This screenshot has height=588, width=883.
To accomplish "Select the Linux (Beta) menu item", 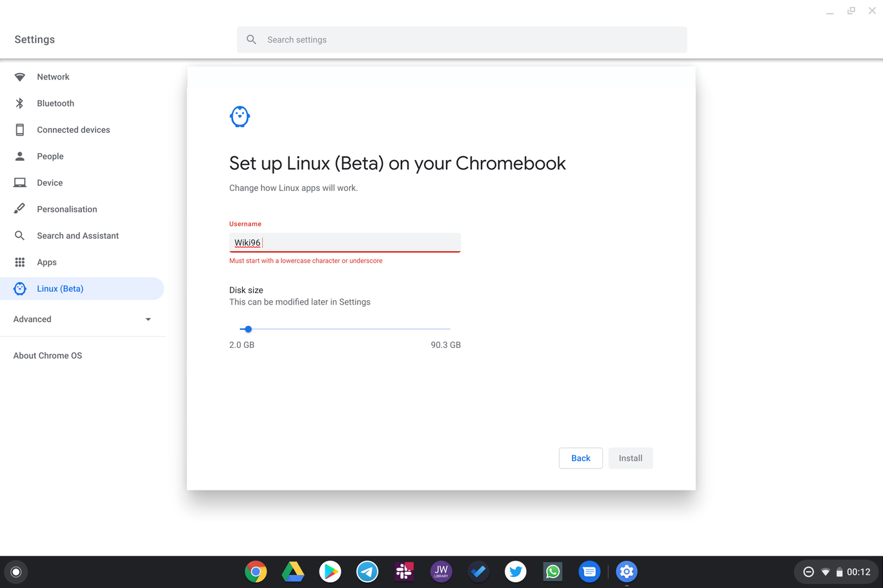I will coord(61,289).
